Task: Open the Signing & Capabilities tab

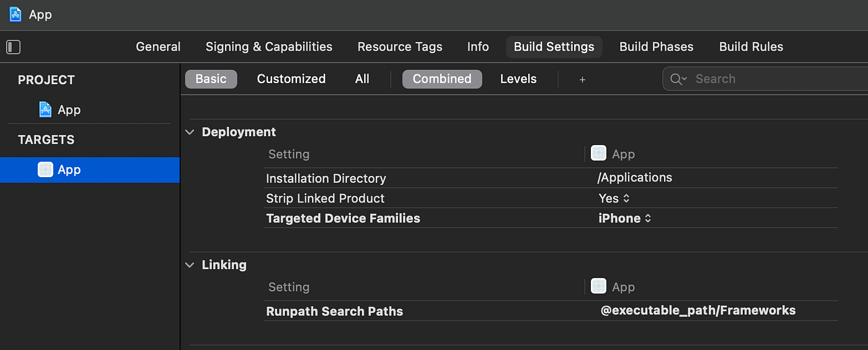Action: [269, 46]
